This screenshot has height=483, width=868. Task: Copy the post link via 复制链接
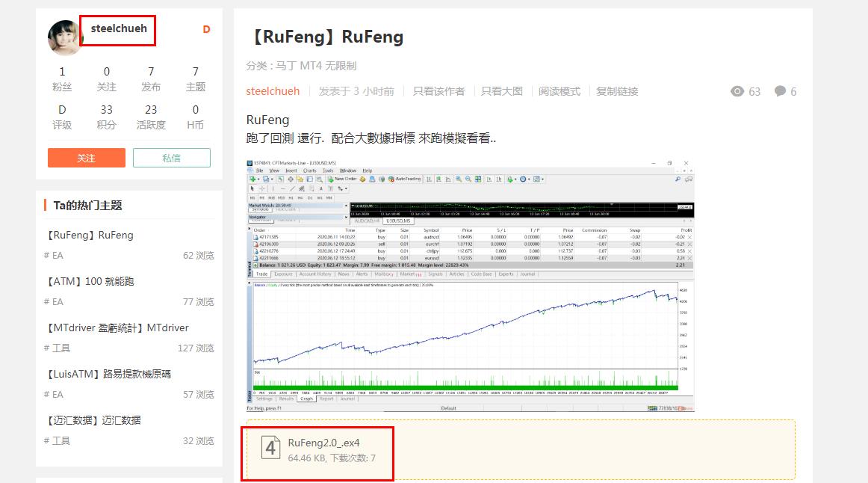617,91
